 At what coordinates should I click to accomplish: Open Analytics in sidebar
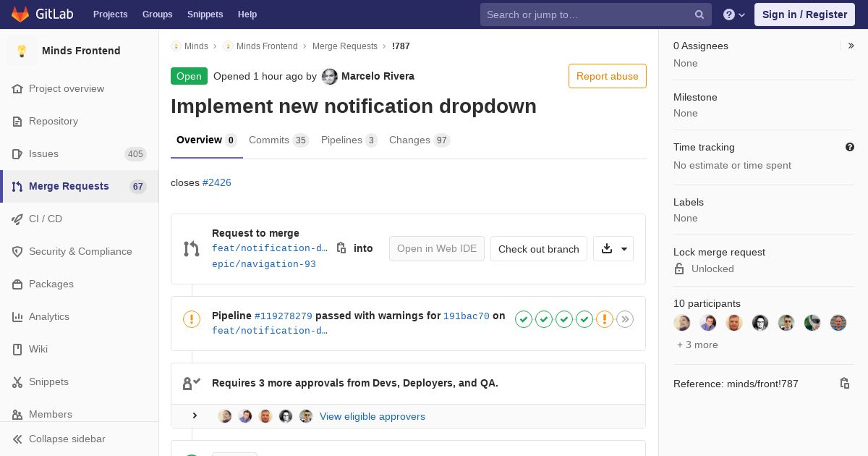tap(80, 316)
